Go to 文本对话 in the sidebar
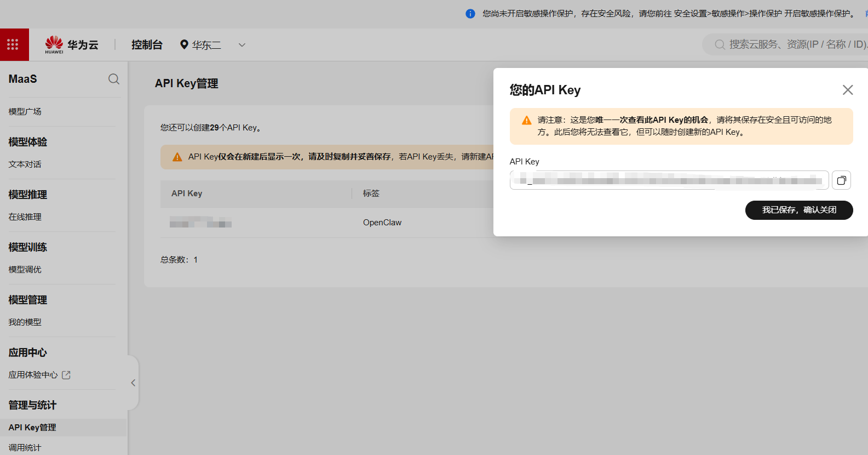 (25, 164)
